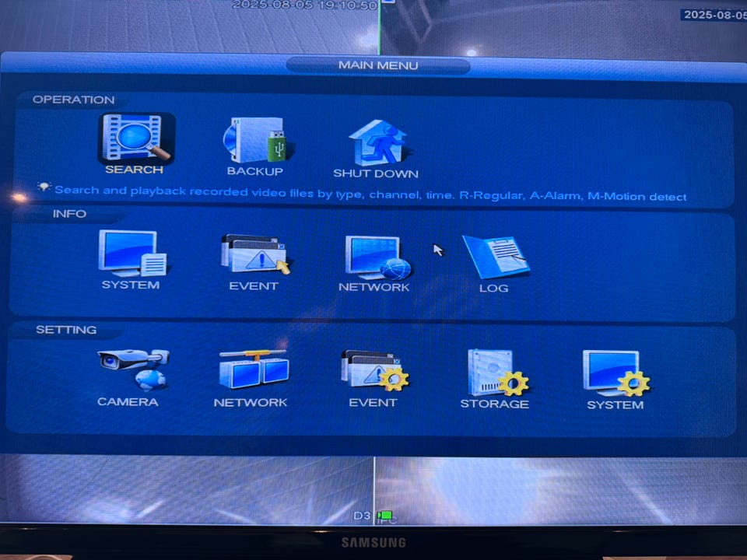
Task: Click the D3 channel status indicator icon
Action: 385,516
